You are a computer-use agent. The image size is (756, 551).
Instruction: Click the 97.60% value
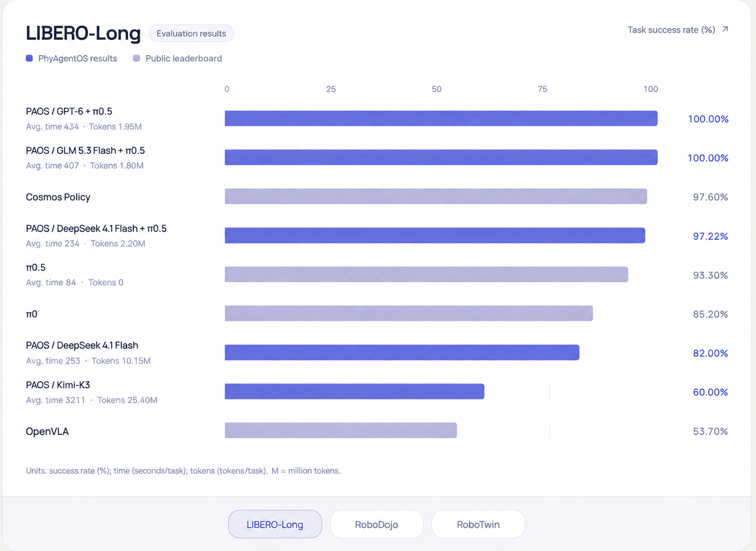[x=710, y=197]
